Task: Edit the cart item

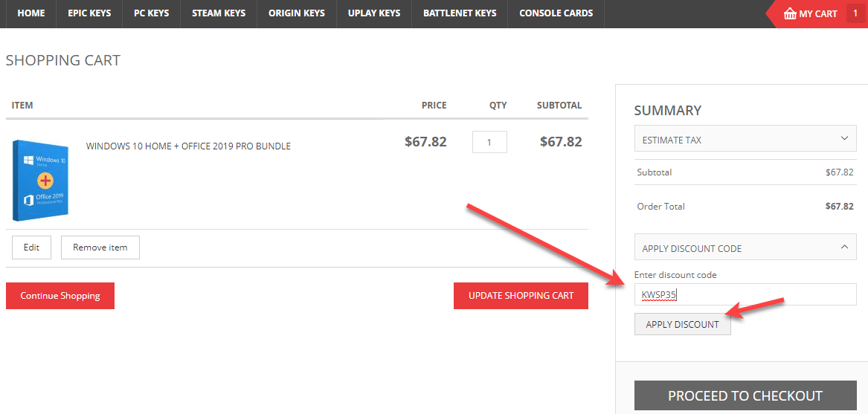Action: 31,248
